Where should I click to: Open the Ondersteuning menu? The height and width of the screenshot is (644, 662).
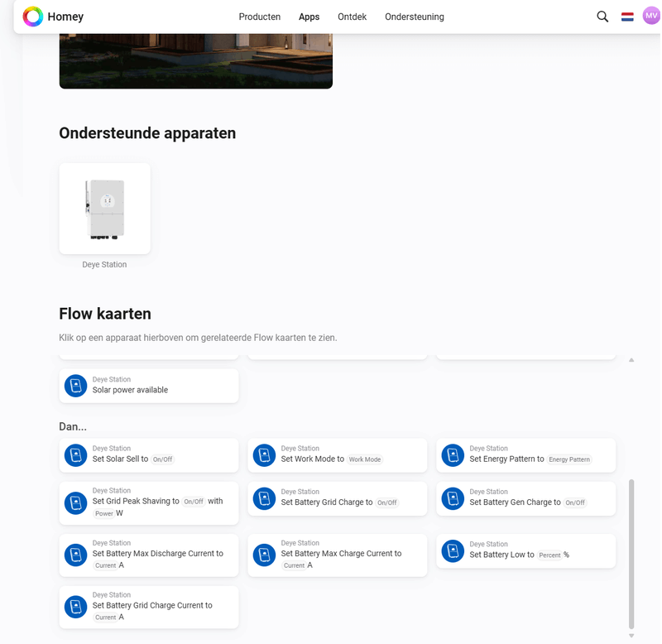tap(415, 17)
